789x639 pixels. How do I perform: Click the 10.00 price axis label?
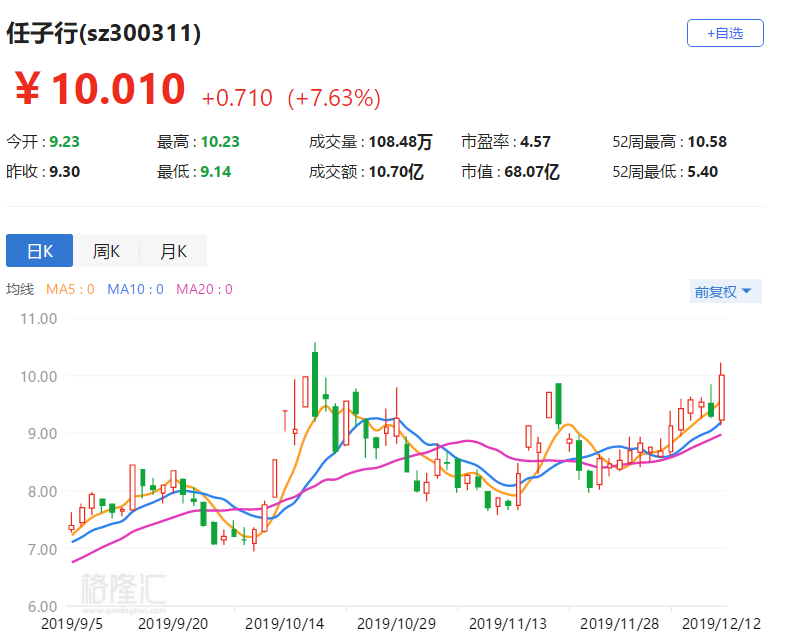[39, 376]
